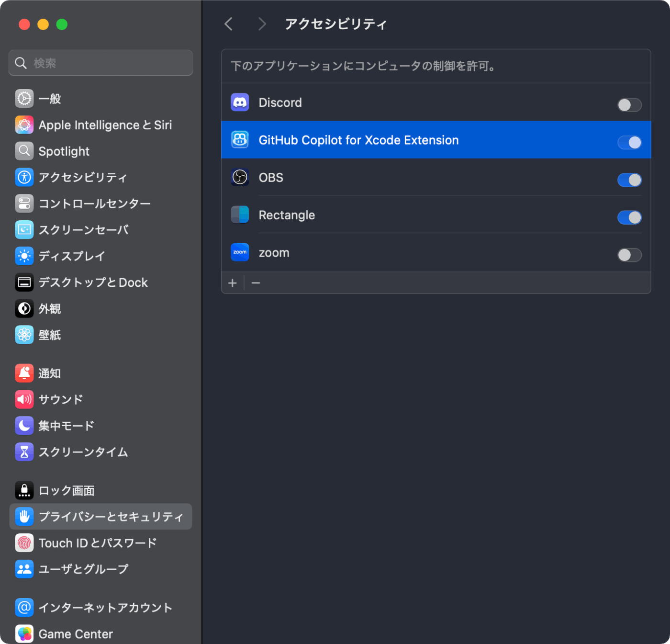Click the Discord app icon

point(240,102)
